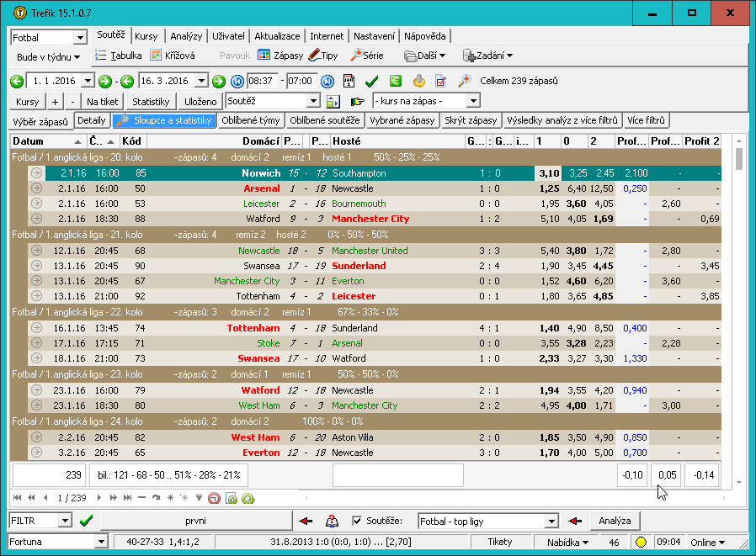Go to the previous record in the navigator
This screenshot has height=556, width=756.
(x=45, y=498)
